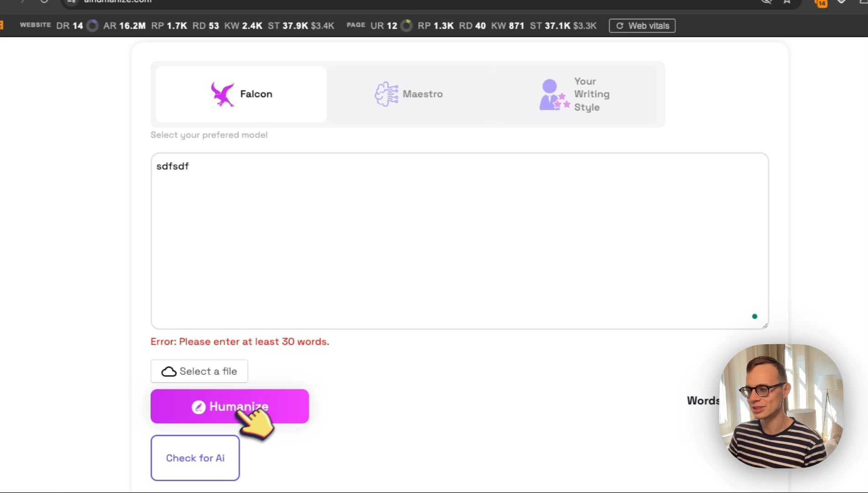Click the AR 16.2M metric
868x493 pixels.
(x=124, y=26)
